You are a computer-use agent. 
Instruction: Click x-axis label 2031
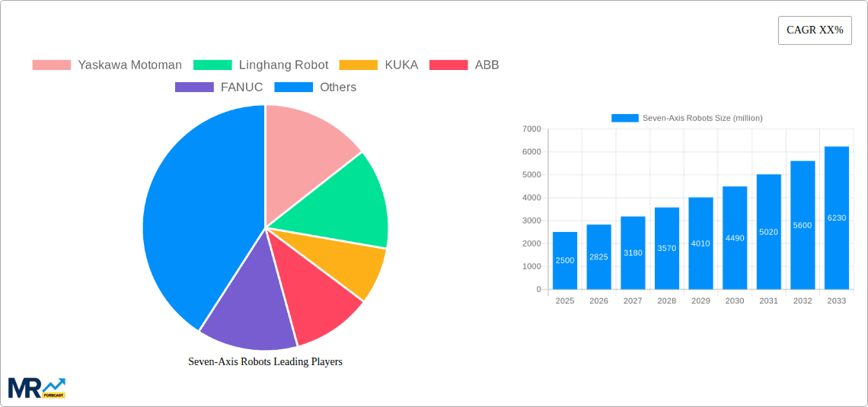click(769, 300)
